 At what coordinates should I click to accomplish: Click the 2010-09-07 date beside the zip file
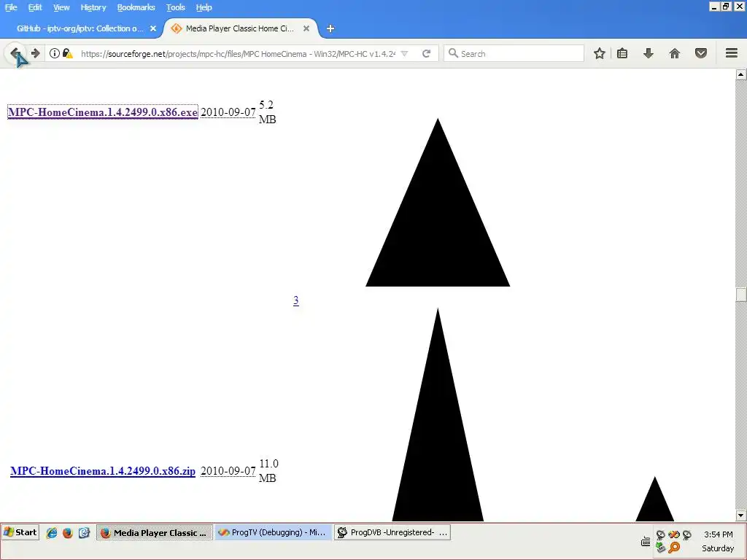point(228,471)
